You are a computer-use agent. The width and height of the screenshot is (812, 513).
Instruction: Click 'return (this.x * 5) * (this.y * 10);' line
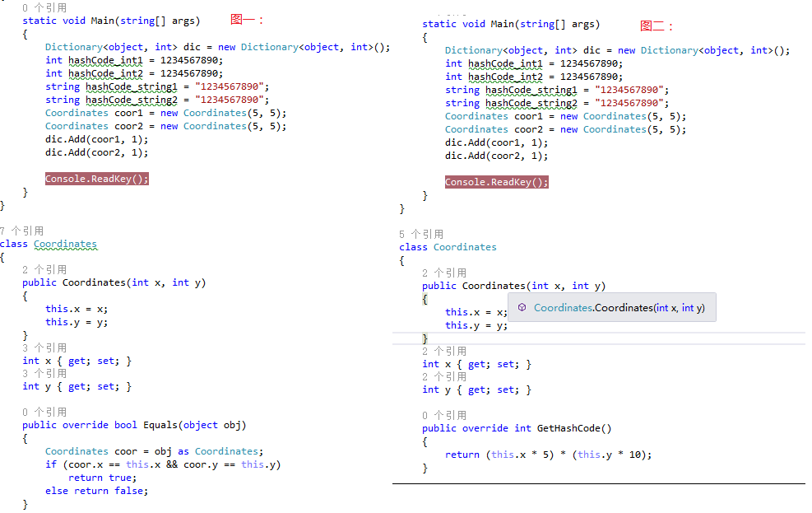pyautogui.click(x=549, y=455)
